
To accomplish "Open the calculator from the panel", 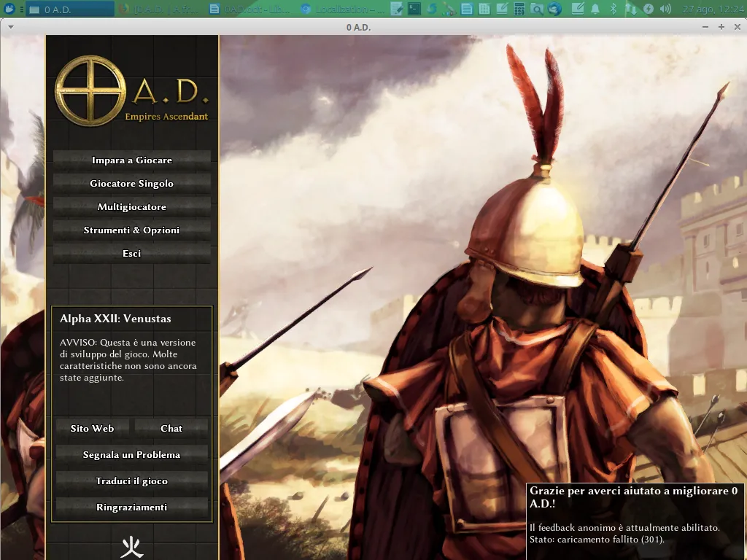I will pyautogui.click(x=519, y=9).
